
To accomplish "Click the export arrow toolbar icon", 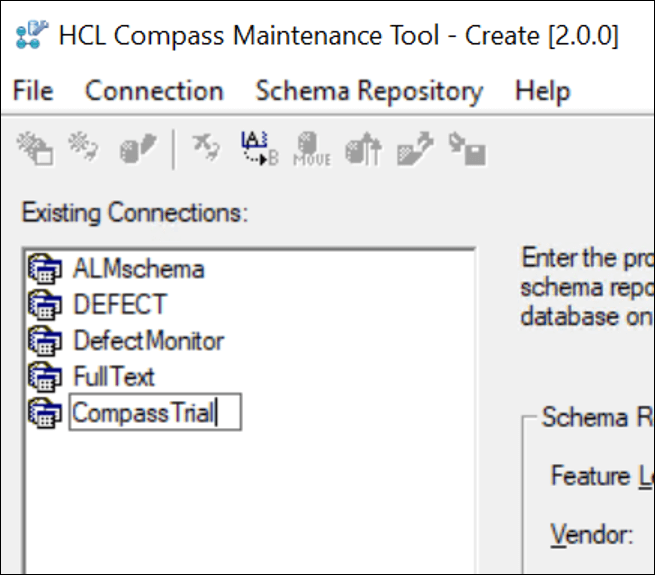I will pyautogui.click(x=415, y=149).
